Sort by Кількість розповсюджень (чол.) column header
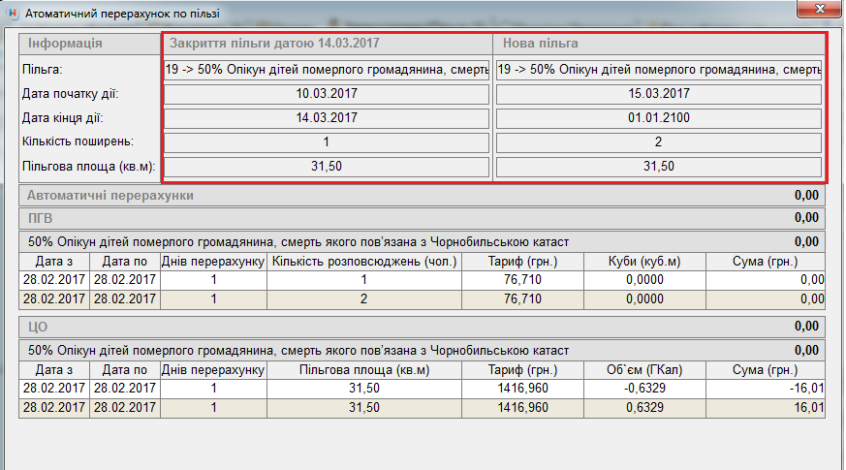The width and height of the screenshot is (846, 470). tap(364, 262)
